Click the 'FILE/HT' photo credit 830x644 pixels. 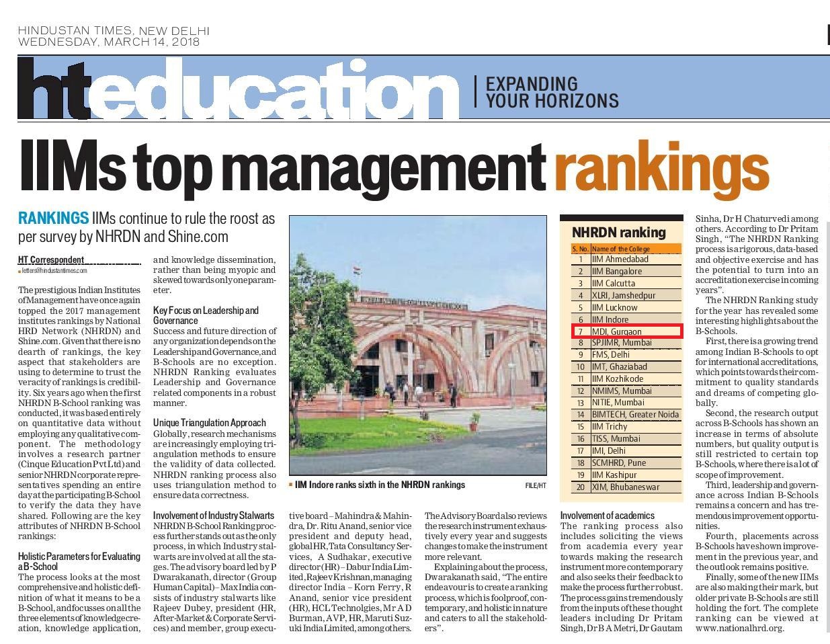(536, 485)
